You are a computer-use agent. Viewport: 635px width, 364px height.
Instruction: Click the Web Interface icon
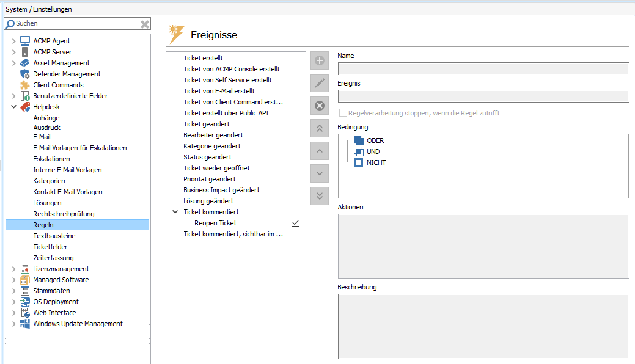(x=25, y=313)
